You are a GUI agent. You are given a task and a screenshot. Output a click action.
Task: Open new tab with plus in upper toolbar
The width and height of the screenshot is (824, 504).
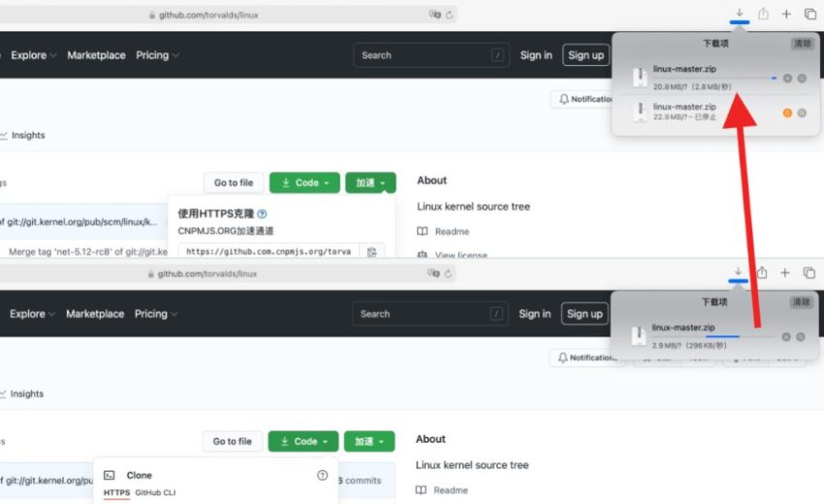click(x=786, y=15)
